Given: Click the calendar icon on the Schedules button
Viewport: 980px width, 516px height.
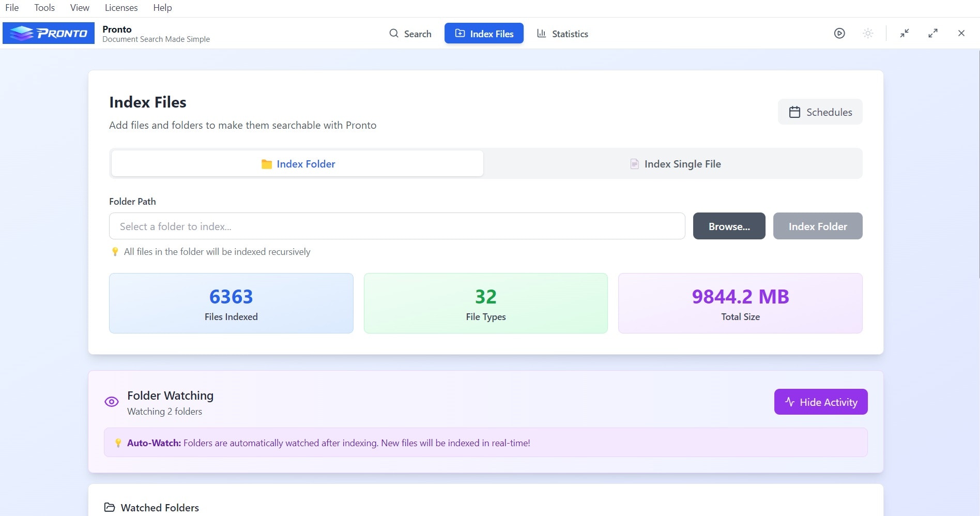Looking at the screenshot, I should pyautogui.click(x=795, y=112).
